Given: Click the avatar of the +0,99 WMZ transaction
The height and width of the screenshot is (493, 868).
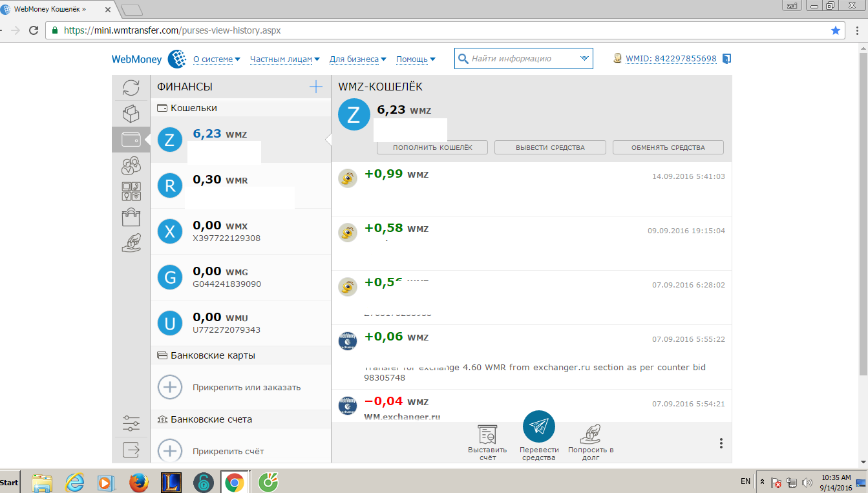Looking at the screenshot, I should (348, 178).
